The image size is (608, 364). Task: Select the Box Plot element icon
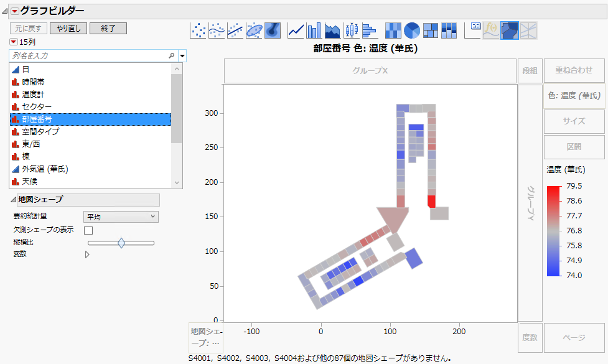coord(352,30)
